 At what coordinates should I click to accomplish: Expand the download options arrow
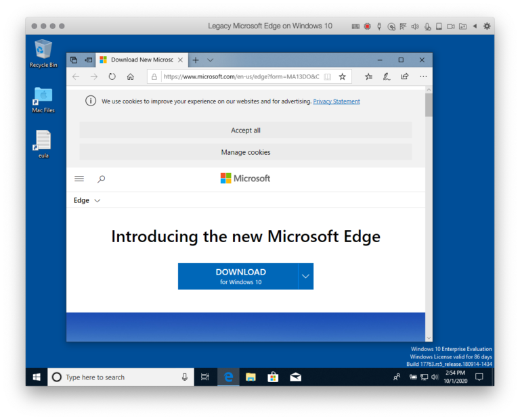pos(306,276)
